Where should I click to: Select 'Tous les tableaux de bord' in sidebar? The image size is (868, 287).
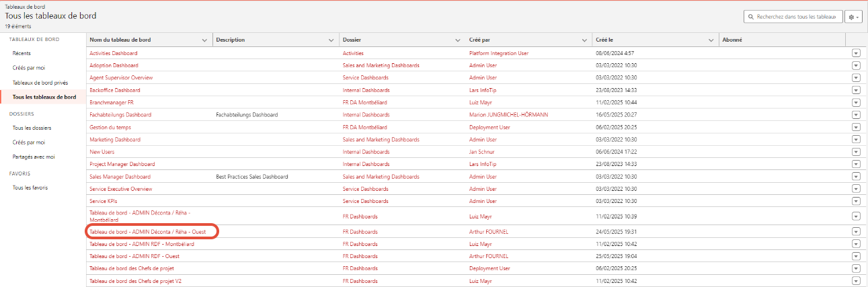44,97
